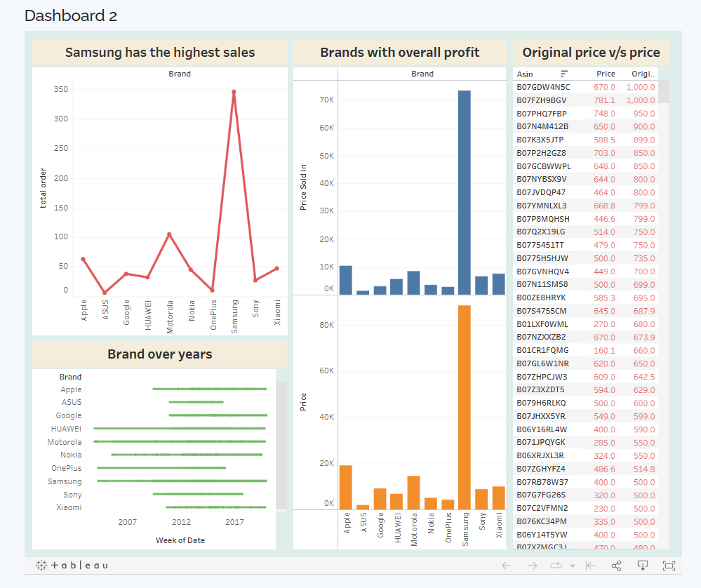The image size is (701, 588).
Task: Select the Samsung peak on the sales line
Action: click(x=234, y=91)
